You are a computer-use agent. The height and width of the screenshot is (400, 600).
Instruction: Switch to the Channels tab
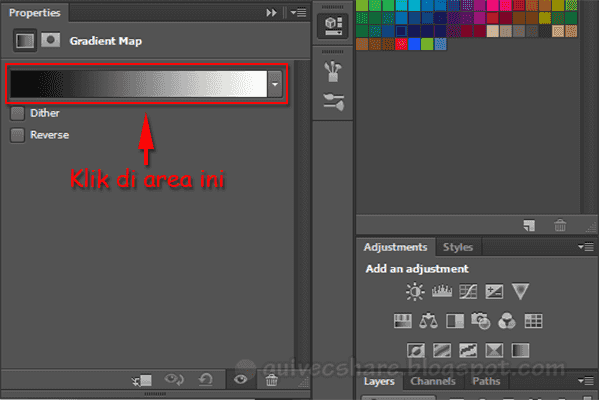click(x=433, y=381)
